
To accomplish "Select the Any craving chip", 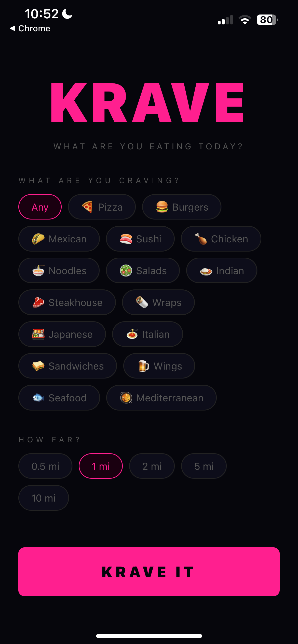I will (40, 207).
